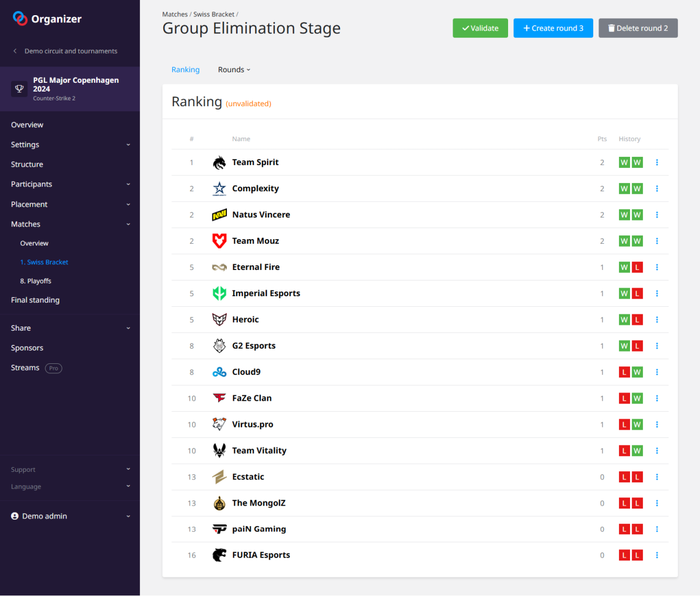Open the Demo admin user menu
The width and height of the screenshot is (700, 596).
(70, 516)
